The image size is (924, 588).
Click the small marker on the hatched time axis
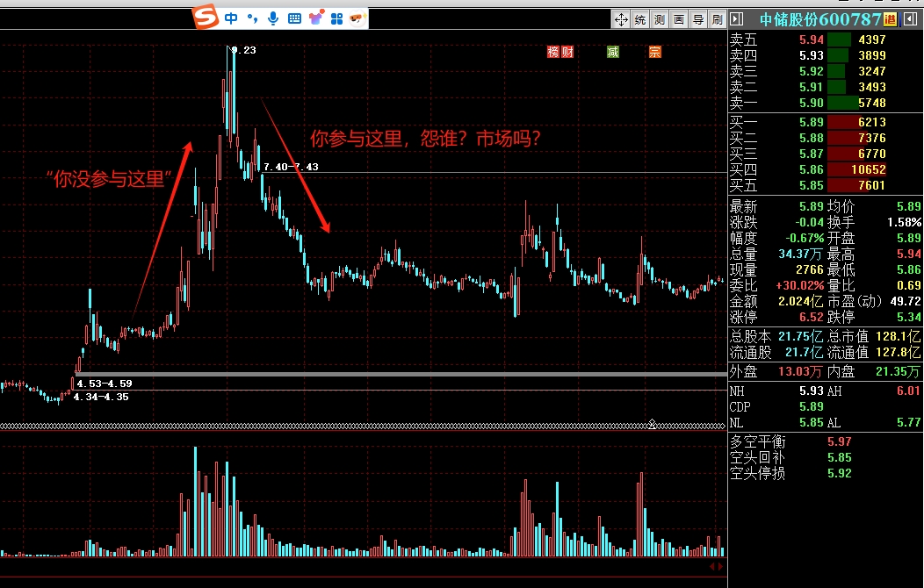[653, 424]
